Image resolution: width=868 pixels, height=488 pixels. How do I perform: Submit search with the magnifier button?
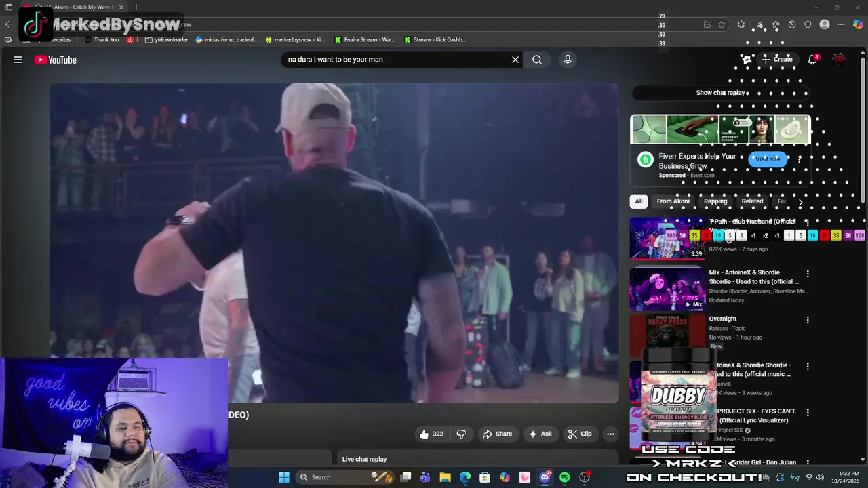(x=537, y=60)
